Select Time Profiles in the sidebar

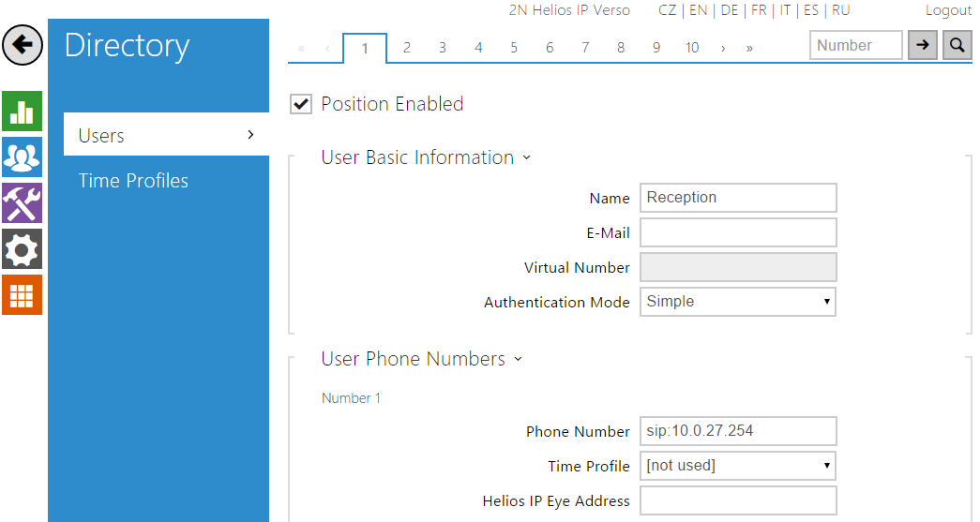pos(133,181)
